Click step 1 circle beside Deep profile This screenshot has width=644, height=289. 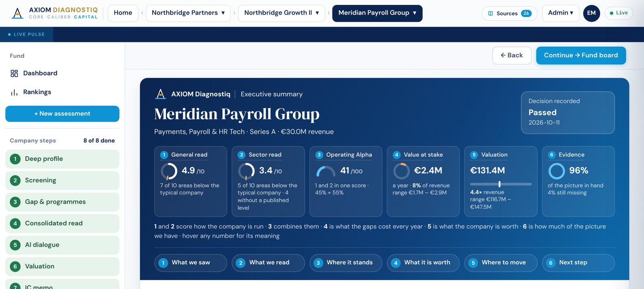click(15, 159)
